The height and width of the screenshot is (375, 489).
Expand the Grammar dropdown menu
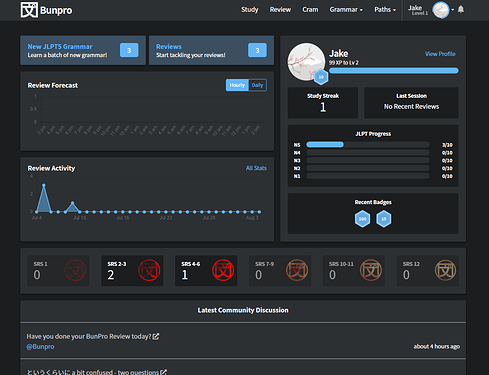coord(346,10)
